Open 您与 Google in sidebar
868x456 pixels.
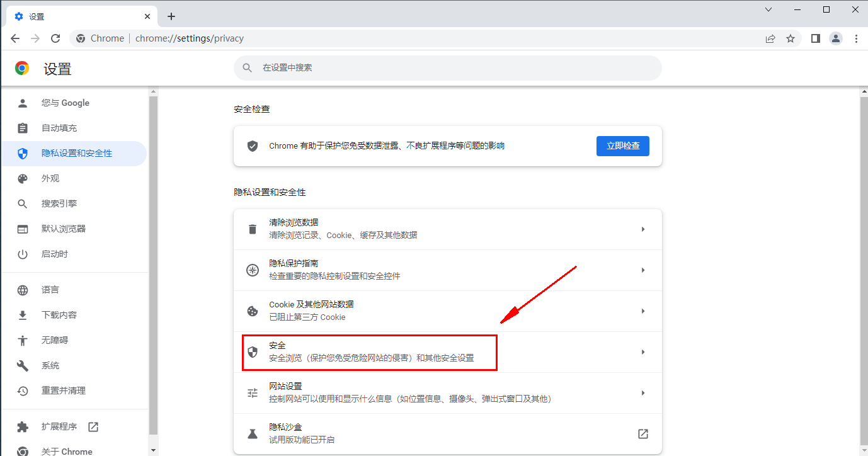tap(74, 103)
